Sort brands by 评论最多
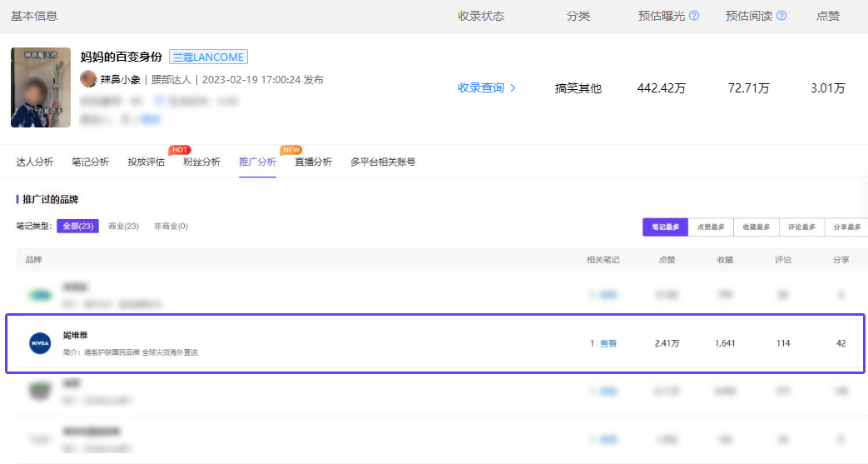This screenshot has width=868, height=464. [802, 227]
